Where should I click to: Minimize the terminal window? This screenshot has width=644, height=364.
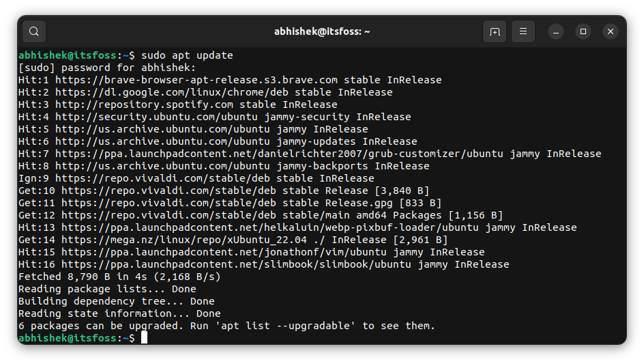(x=556, y=31)
